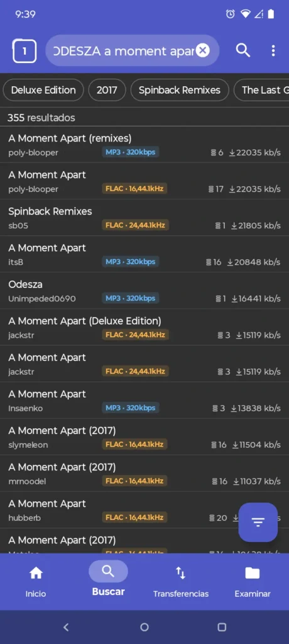Expand Spinback Remixes result from sb05
Image resolution: width=289 pixels, height=644 pixels.
[x=144, y=218]
